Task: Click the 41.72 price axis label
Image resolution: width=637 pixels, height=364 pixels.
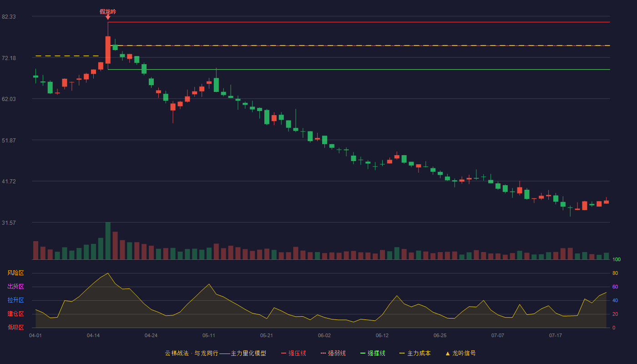Action: pos(9,182)
